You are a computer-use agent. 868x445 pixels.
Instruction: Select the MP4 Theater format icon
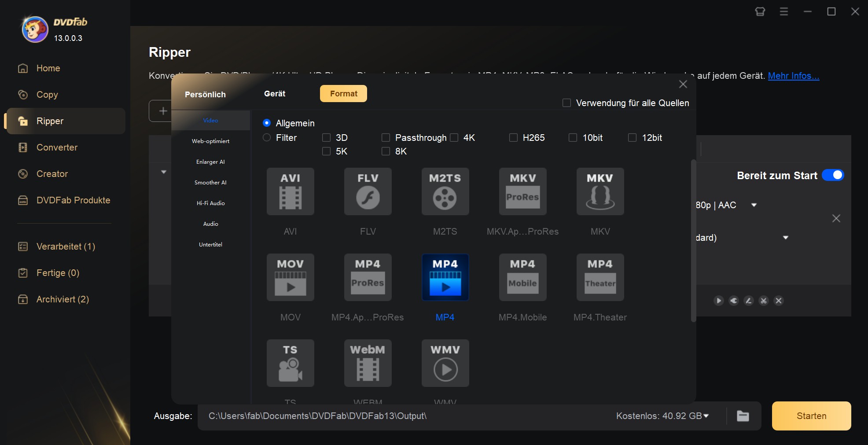pos(600,277)
